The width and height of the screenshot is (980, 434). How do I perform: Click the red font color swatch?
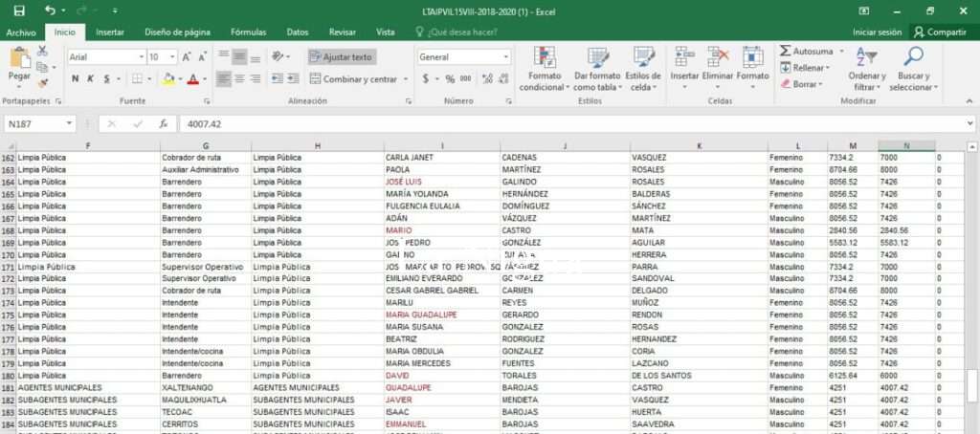pyautogui.click(x=192, y=79)
